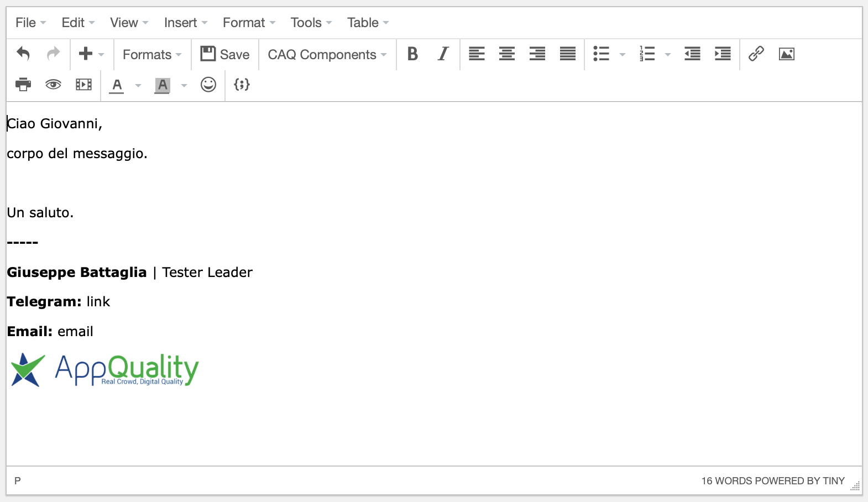Toggle bold formatting

pyautogui.click(x=412, y=54)
